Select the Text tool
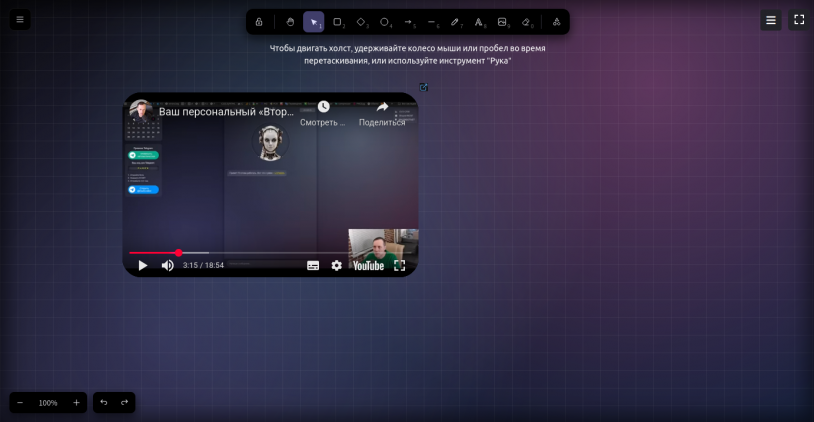Viewport: 814px width, 422px height. 478,21
